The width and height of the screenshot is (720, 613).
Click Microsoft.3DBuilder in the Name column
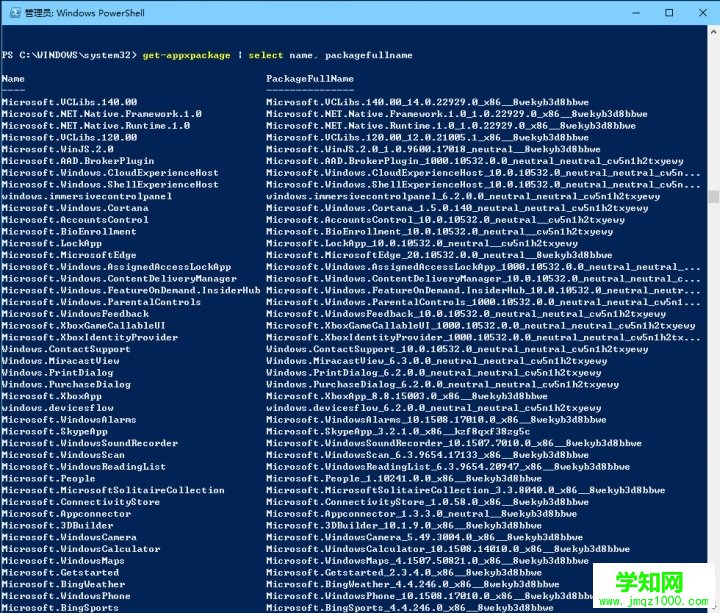click(57, 526)
